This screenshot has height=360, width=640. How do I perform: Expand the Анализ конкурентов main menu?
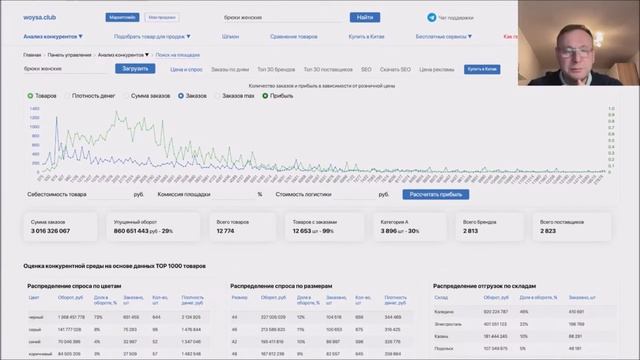[x=53, y=37]
